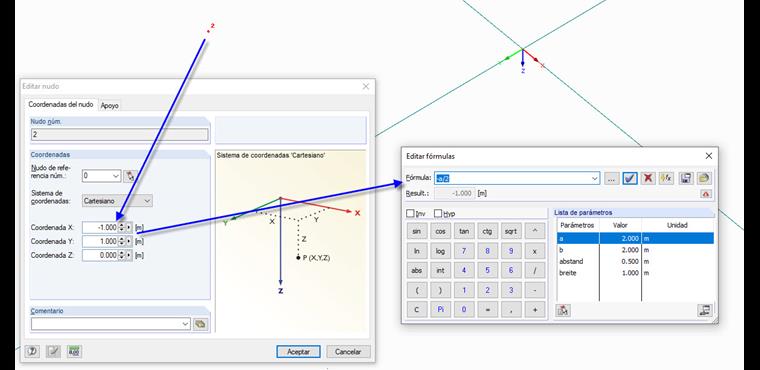Insert the ctg function
Screen dimensions: 760x370
487,232
